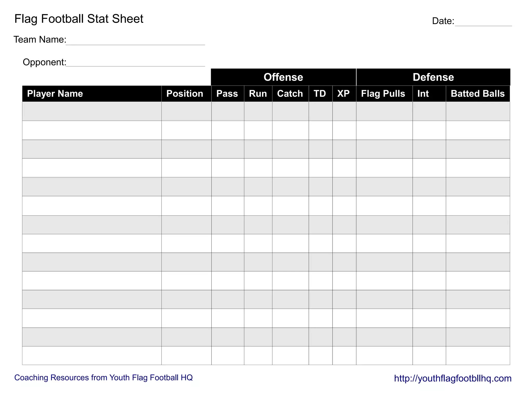This screenshot has height=399, width=532.
Task: Select the Defense header section
Action: coord(433,77)
